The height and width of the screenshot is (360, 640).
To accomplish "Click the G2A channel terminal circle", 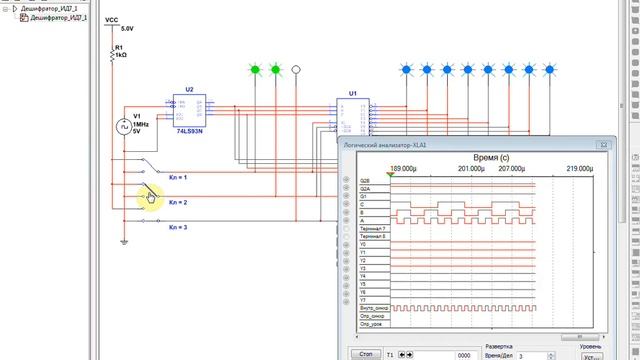I will [346, 188].
